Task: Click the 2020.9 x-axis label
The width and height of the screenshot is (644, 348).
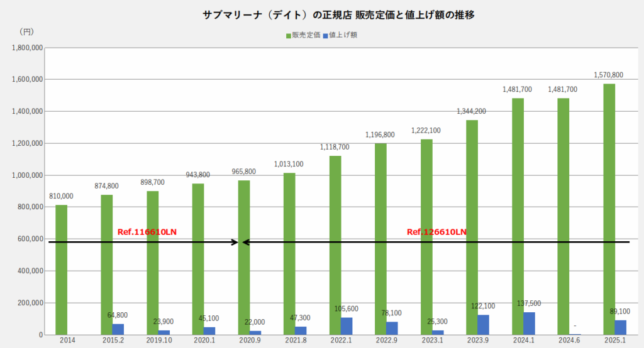Action: [250, 340]
